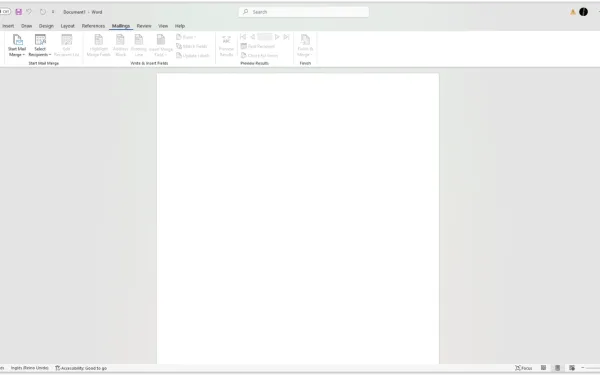The width and height of the screenshot is (600, 375).
Task: Insert a Greeting Line
Action: tap(139, 46)
